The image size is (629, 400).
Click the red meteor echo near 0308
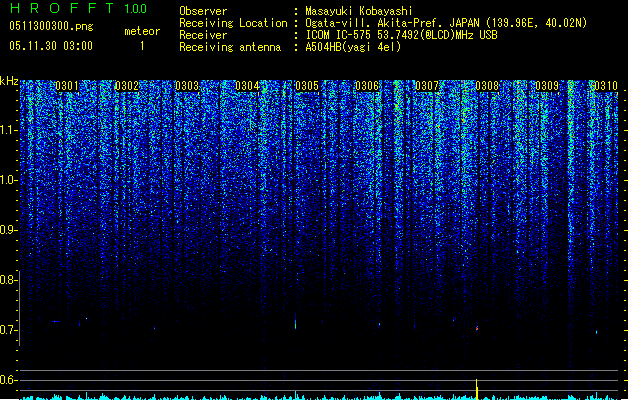click(x=477, y=328)
